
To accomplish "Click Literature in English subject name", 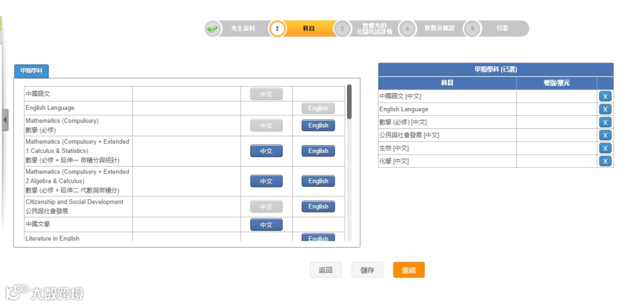I will 52,238.
